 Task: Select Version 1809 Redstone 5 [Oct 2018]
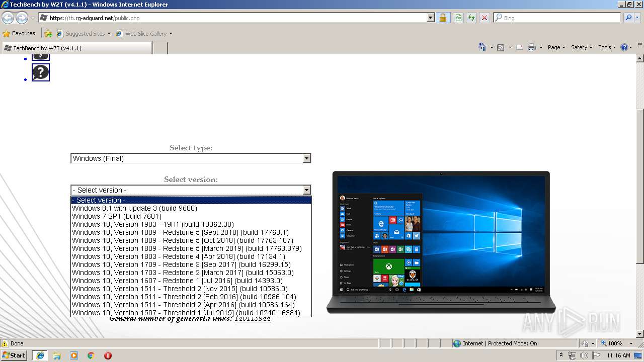point(191,240)
